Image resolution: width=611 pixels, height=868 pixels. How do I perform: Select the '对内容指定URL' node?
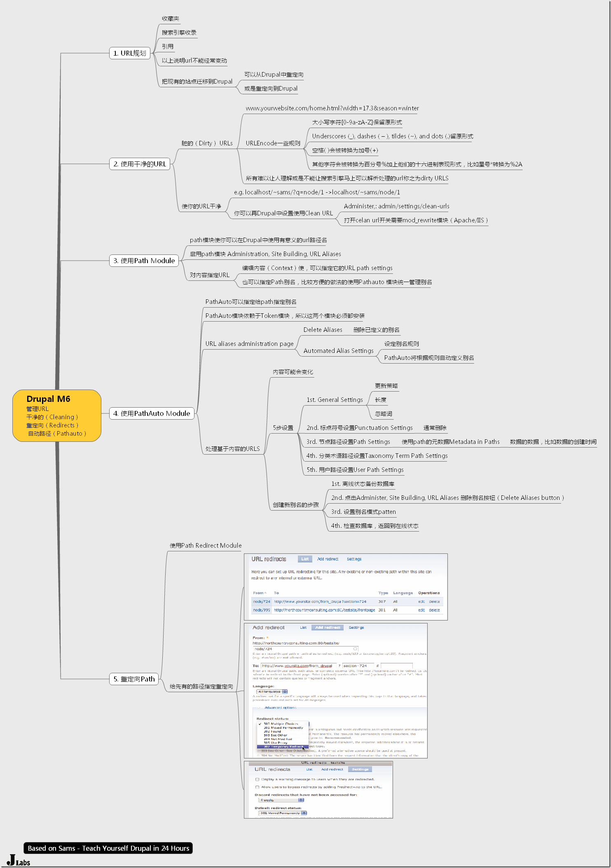[x=209, y=275]
